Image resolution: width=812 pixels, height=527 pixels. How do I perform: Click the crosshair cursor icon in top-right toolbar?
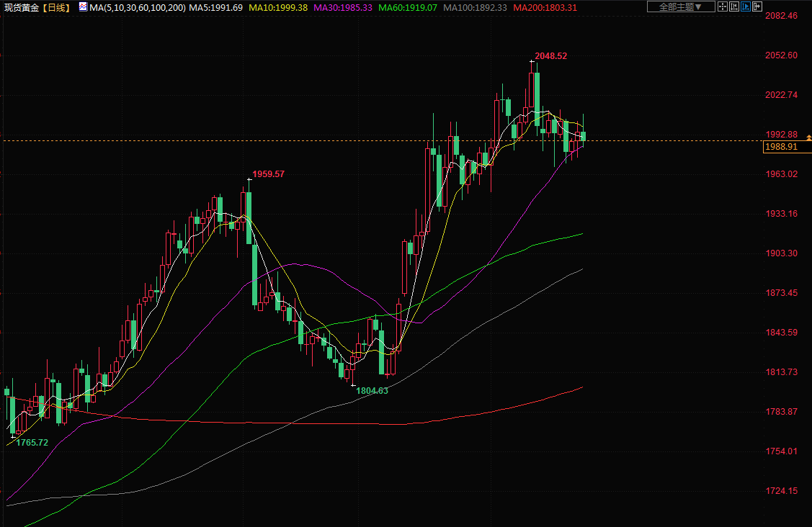pos(723,7)
